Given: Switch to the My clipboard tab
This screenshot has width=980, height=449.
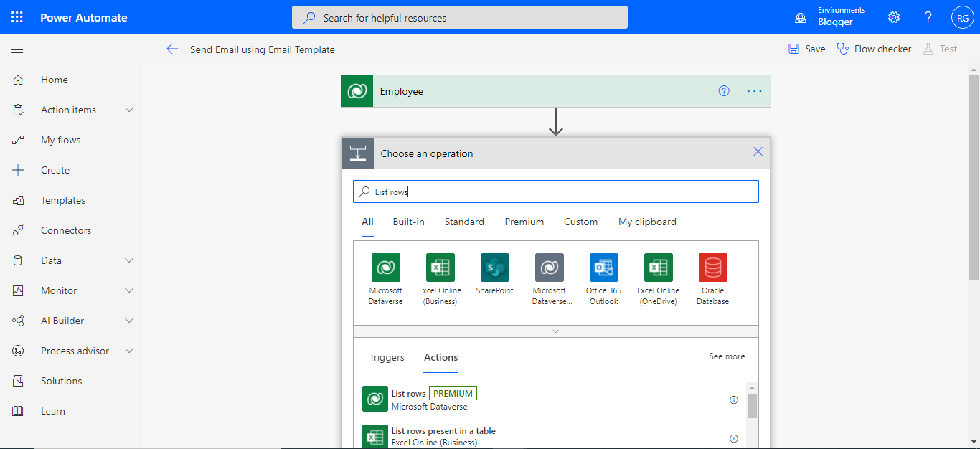Looking at the screenshot, I should (647, 222).
